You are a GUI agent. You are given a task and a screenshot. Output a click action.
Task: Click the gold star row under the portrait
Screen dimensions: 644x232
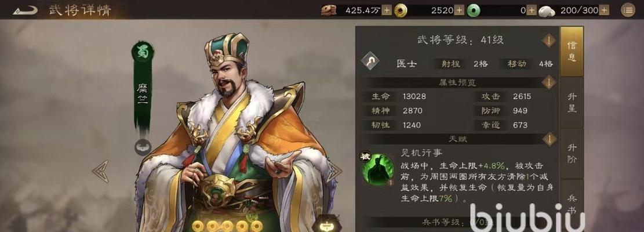click(x=228, y=226)
